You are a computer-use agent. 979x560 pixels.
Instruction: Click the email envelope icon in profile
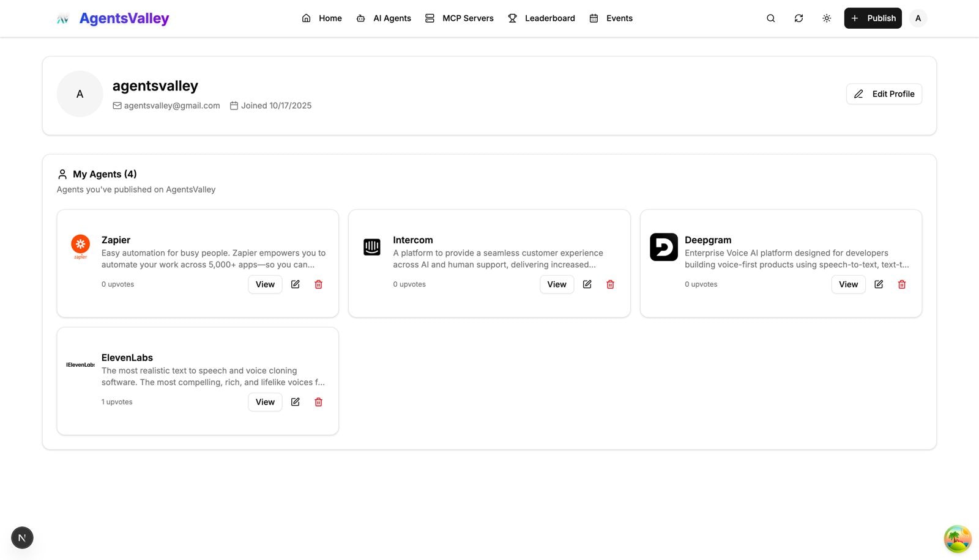tap(117, 106)
